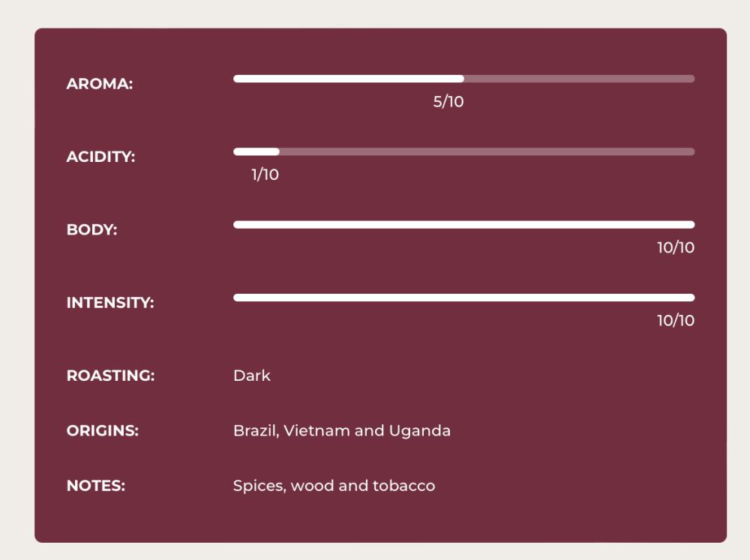
Task: Click the Acidity rating bar
Action: 463,152
